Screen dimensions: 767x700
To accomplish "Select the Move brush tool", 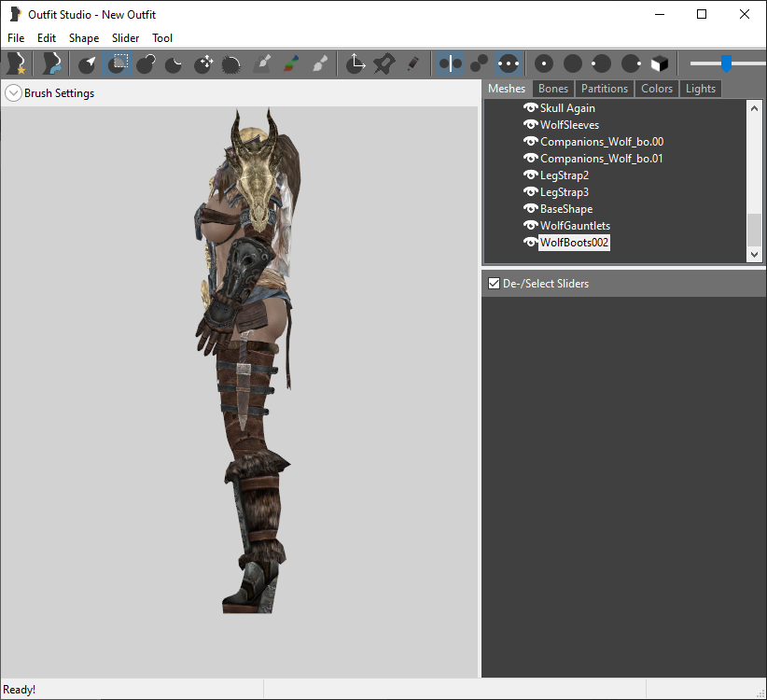I will click(x=203, y=63).
